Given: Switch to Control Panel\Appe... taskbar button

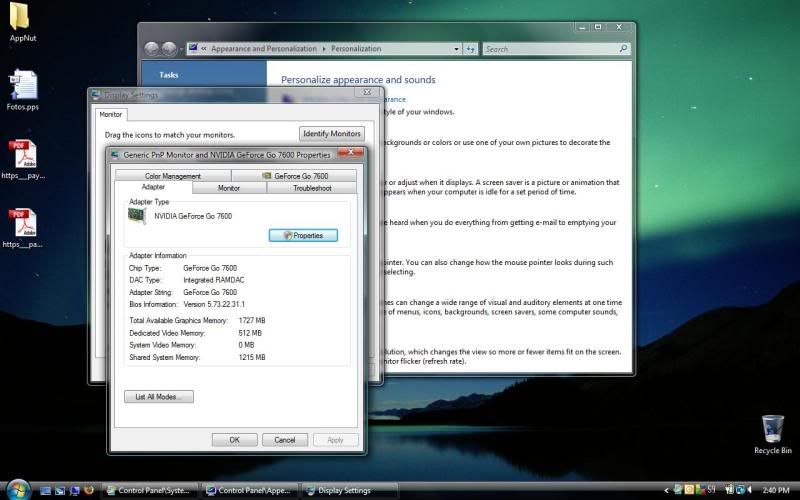Looking at the screenshot, I should click(249, 490).
